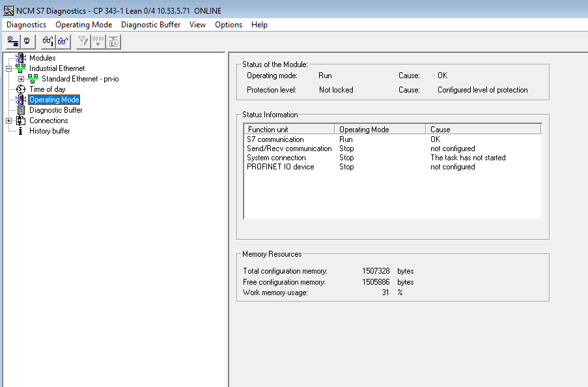Expand the Standard Ethernet - pn-io node
588x387 pixels.
(21, 79)
